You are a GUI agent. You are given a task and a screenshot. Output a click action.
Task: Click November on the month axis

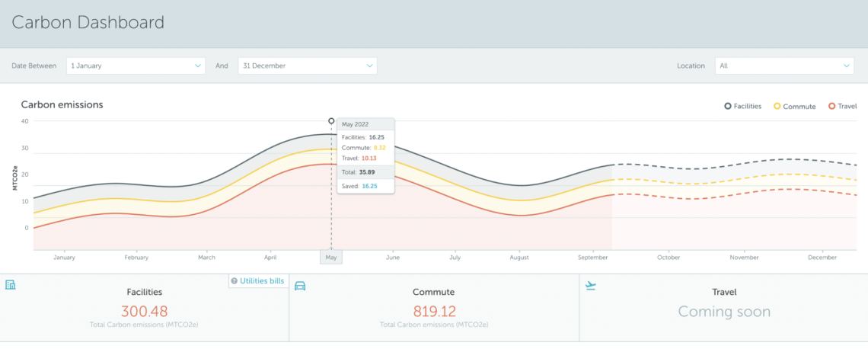click(744, 258)
